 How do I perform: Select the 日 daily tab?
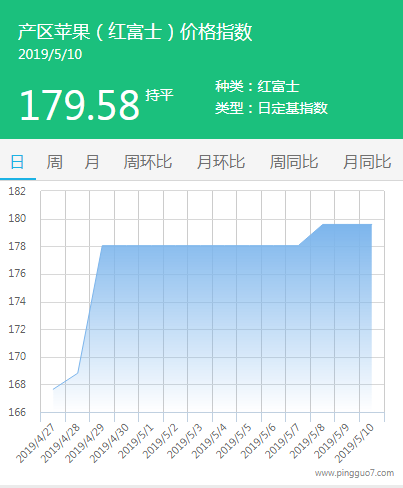click(x=17, y=162)
